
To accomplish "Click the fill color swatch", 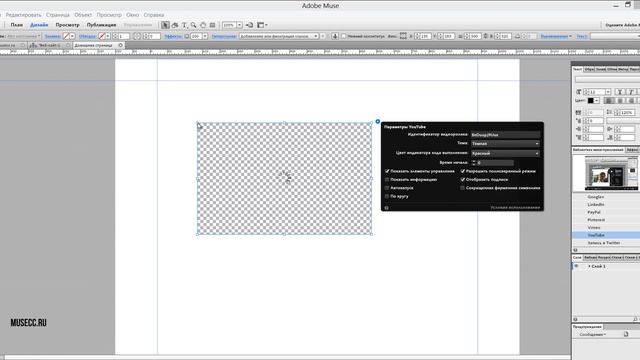I will tap(66, 36).
